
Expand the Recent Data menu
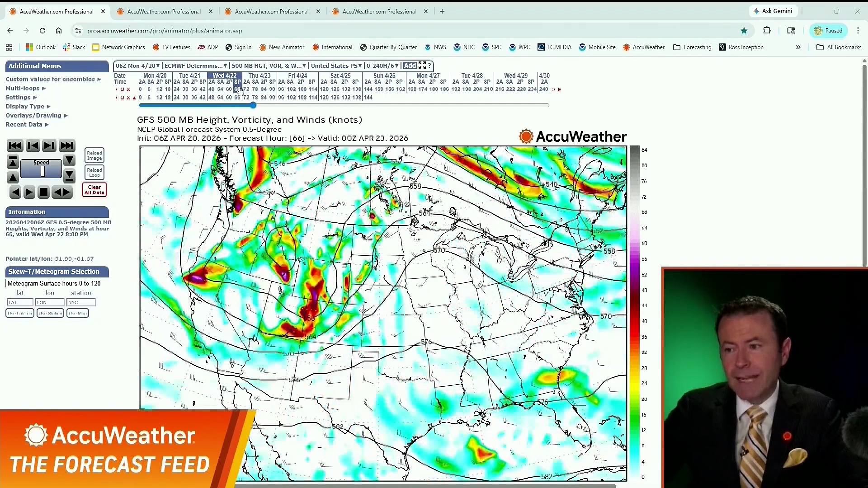(x=27, y=124)
